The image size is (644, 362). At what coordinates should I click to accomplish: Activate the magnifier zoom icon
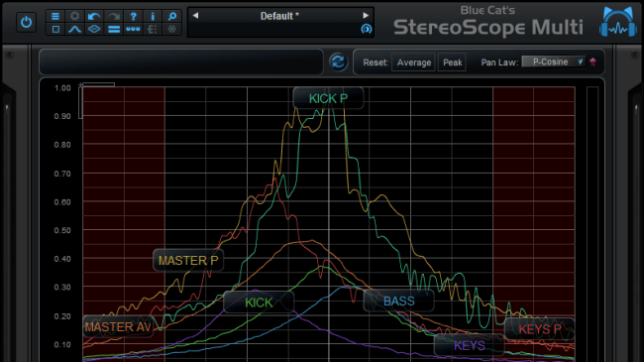pos(172,16)
